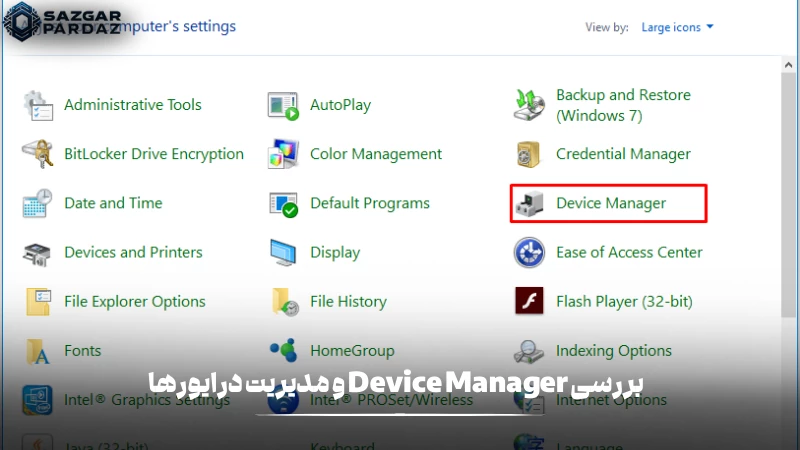
Task: Open the Device Manager link
Action: coord(611,203)
